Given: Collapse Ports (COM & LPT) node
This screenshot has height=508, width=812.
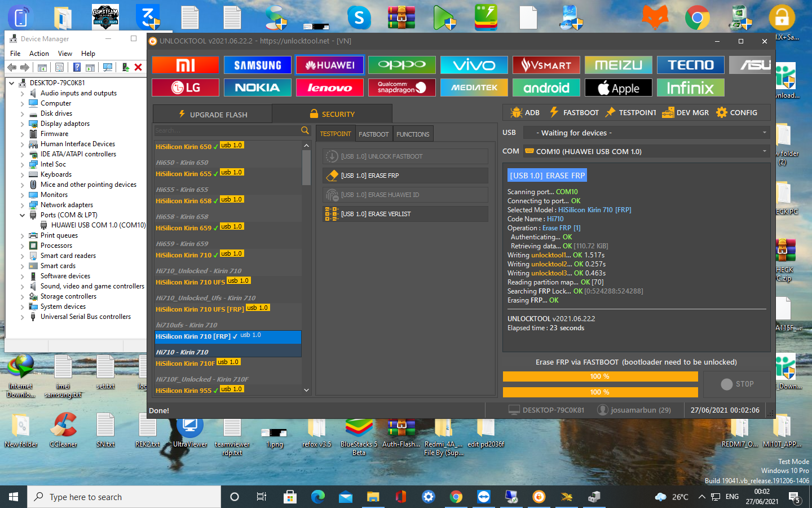Looking at the screenshot, I should pos(23,215).
